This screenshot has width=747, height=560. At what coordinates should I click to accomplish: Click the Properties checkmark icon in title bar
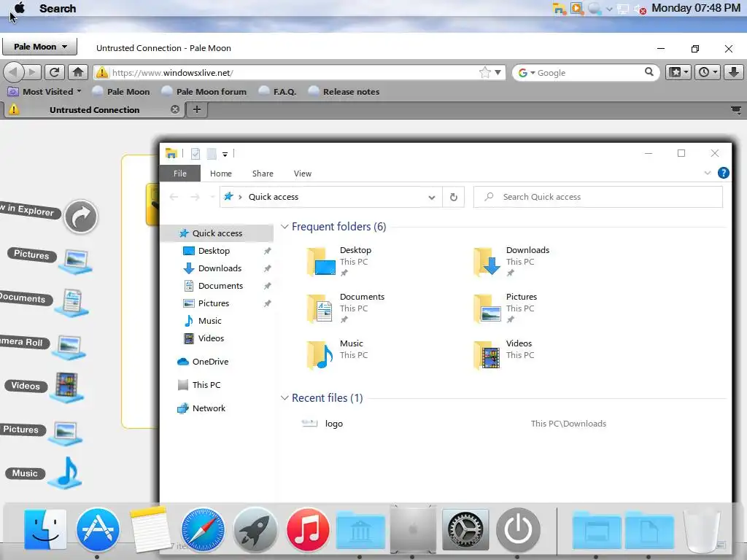tap(196, 153)
